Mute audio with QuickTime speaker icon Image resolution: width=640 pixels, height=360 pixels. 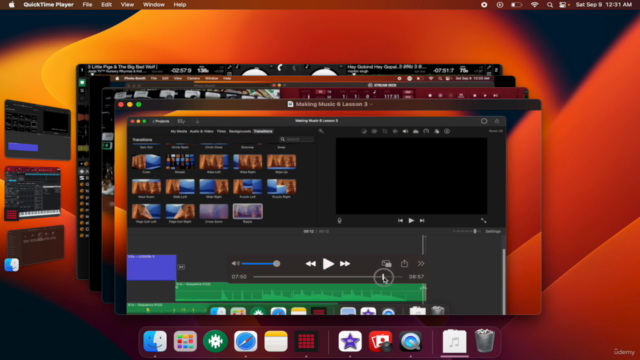[x=236, y=264]
